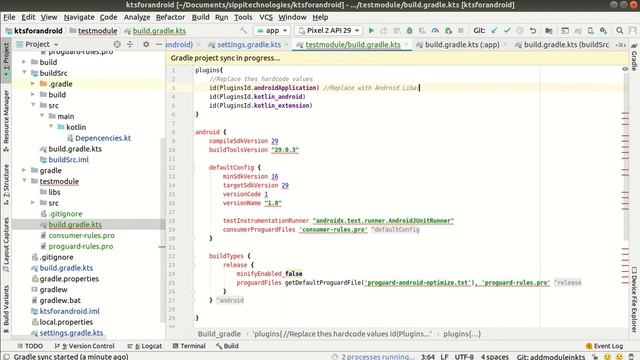Collapse the buildSrc folder
This screenshot has height=360, width=640.
point(24,73)
